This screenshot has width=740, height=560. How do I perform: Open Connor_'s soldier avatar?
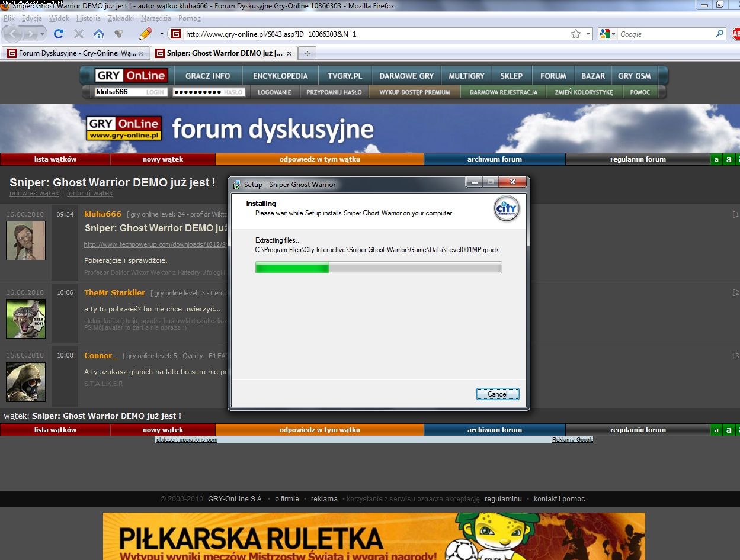coord(25,382)
